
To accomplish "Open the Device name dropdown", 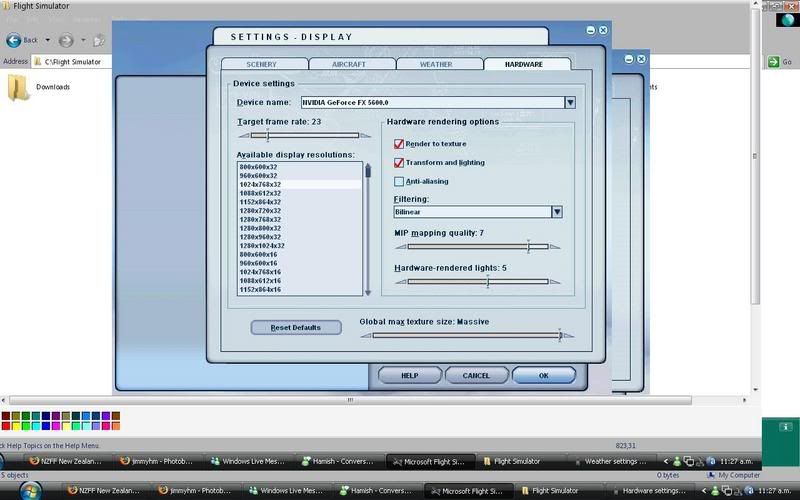I will tap(569, 102).
